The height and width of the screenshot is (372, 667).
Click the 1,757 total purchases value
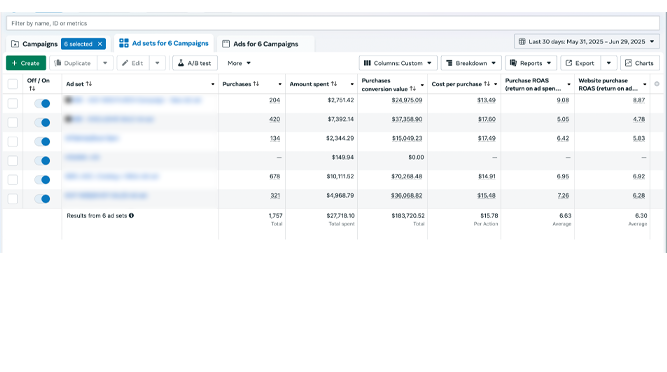(276, 216)
